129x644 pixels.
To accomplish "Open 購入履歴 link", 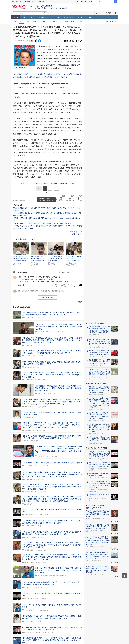I will tap(108, 13).
